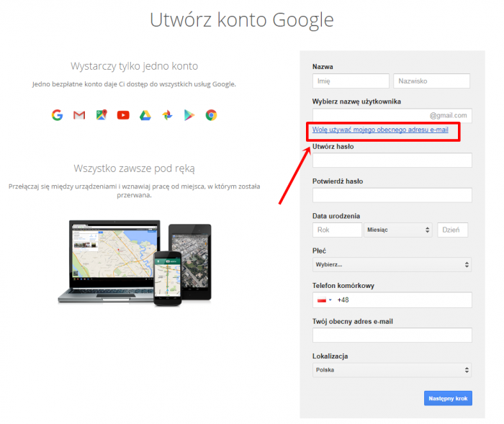Click the Twój obecny adres e-mail field
Screen dimensions: 504x424
[x=392, y=335]
